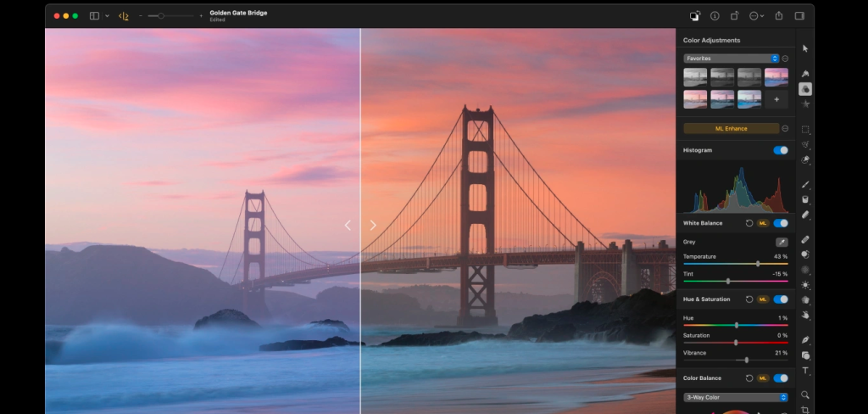Apply the pink-purple preset in first row

[776, 77]
